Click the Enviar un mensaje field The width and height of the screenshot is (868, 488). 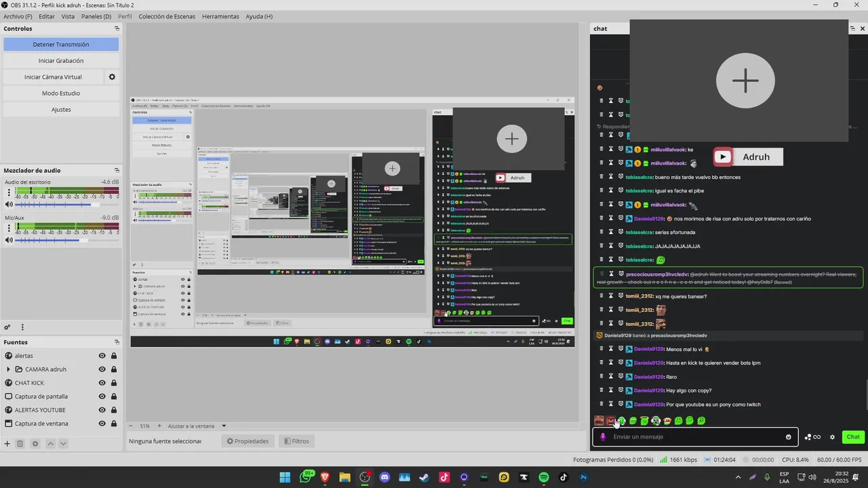point(695,437)
